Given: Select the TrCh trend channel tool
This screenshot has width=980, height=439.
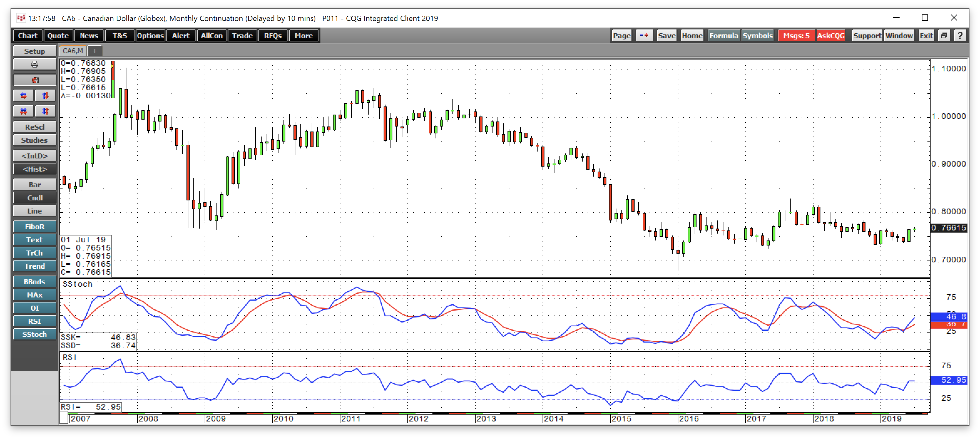Looking at the screenshot, I should (x=35, y=253).
